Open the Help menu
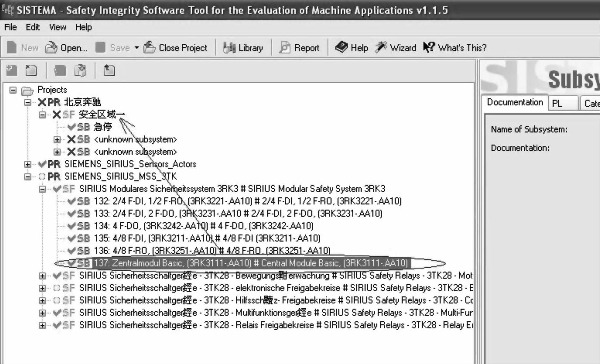Screen dimensions: 600x364 tap(83, 27)
